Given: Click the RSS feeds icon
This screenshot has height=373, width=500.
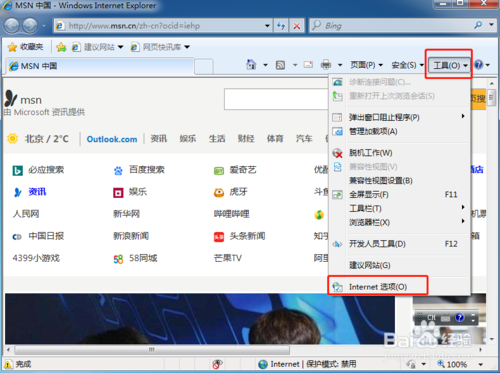Looking at the screenshot, I should (x=280, y=65).
